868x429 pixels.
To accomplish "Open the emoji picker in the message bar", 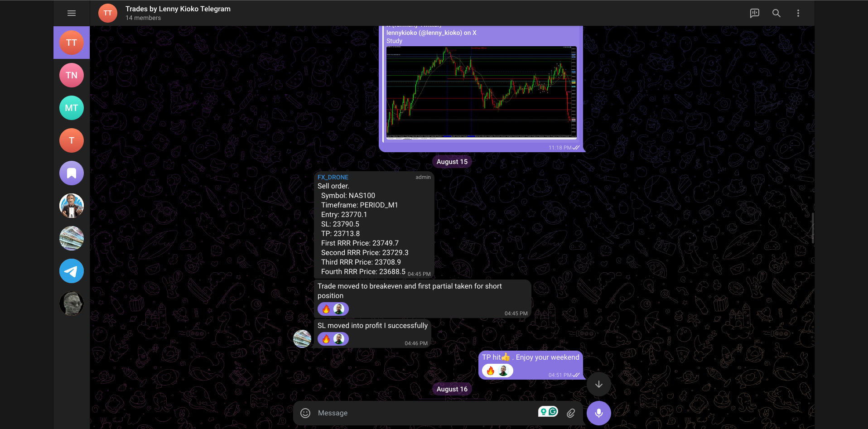I will (x=305, y=413).
